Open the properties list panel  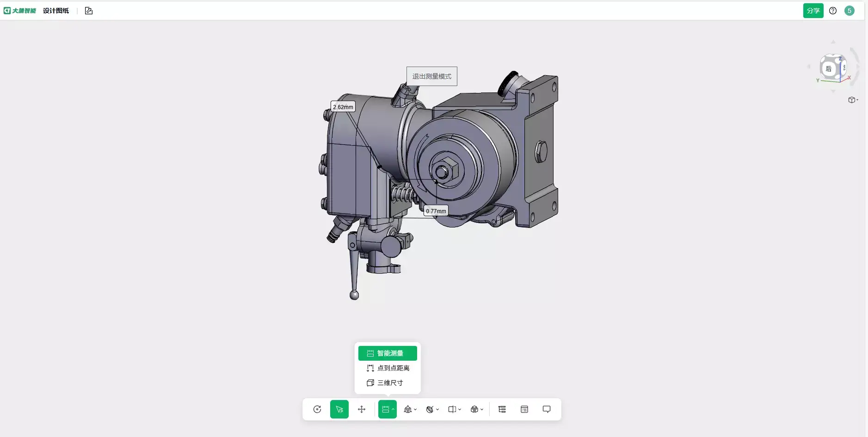[x=524, y=409]
